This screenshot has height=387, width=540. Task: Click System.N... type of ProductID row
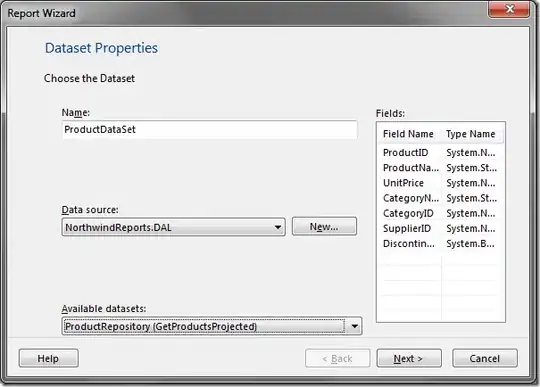(471, 153)
